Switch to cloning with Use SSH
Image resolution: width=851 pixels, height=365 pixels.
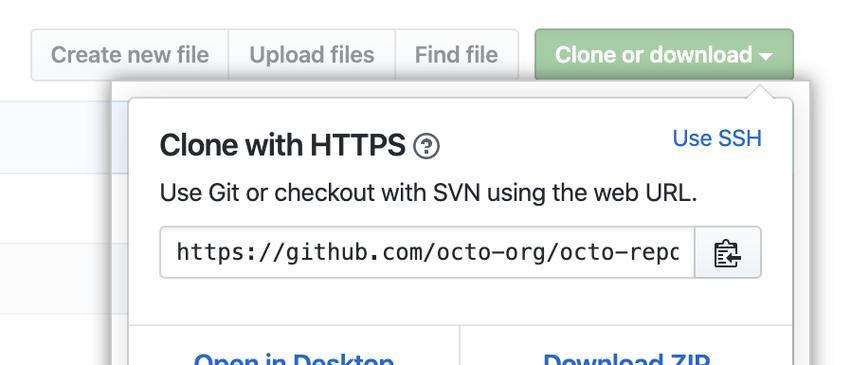(717, 138)
